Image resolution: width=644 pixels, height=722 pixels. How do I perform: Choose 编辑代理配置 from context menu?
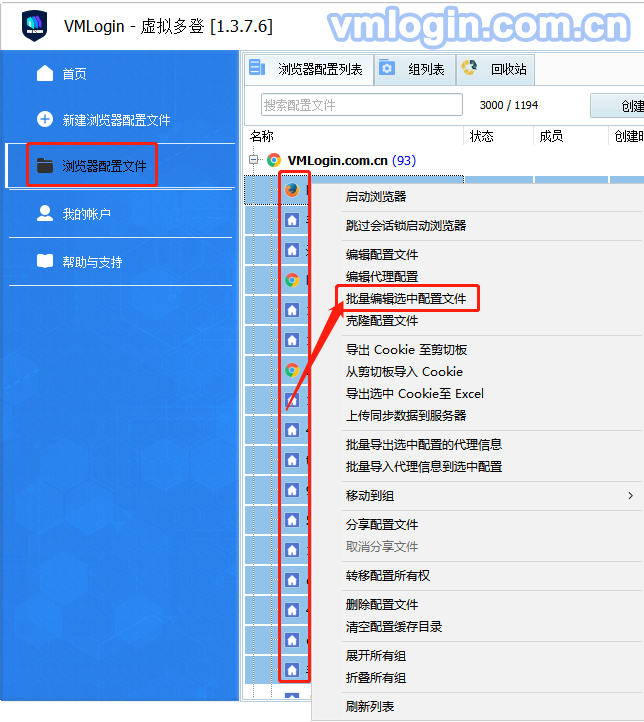[382, 277]
